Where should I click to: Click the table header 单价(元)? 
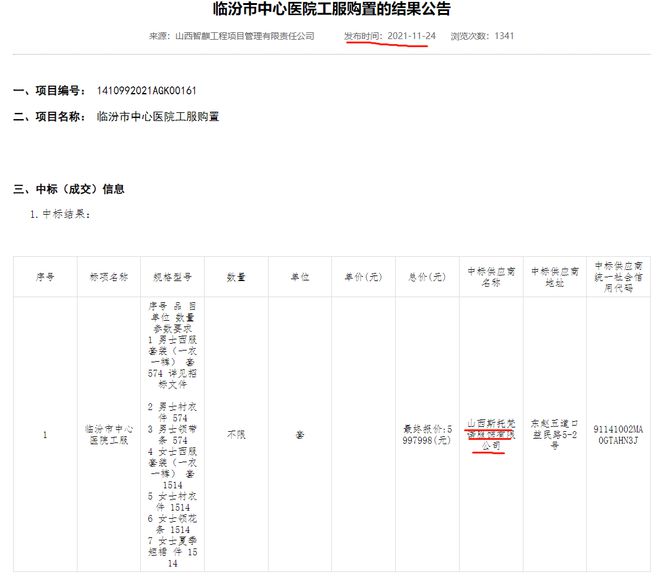[363, 277]
